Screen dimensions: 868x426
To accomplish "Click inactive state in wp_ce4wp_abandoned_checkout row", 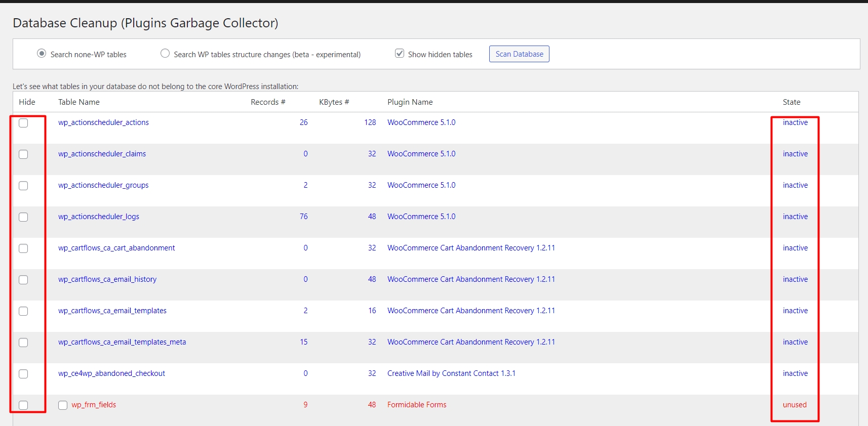I will [x=795, y=373].
